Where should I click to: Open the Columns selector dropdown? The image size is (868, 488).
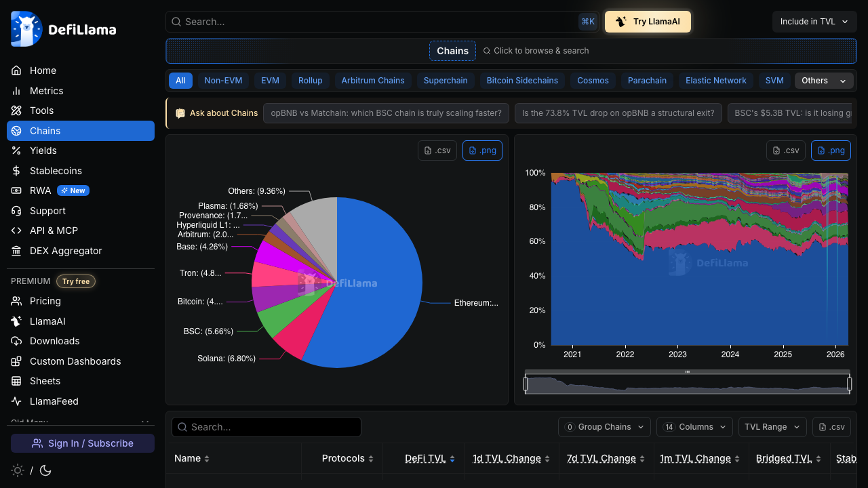pyautogui.click(x=694, y=427)
